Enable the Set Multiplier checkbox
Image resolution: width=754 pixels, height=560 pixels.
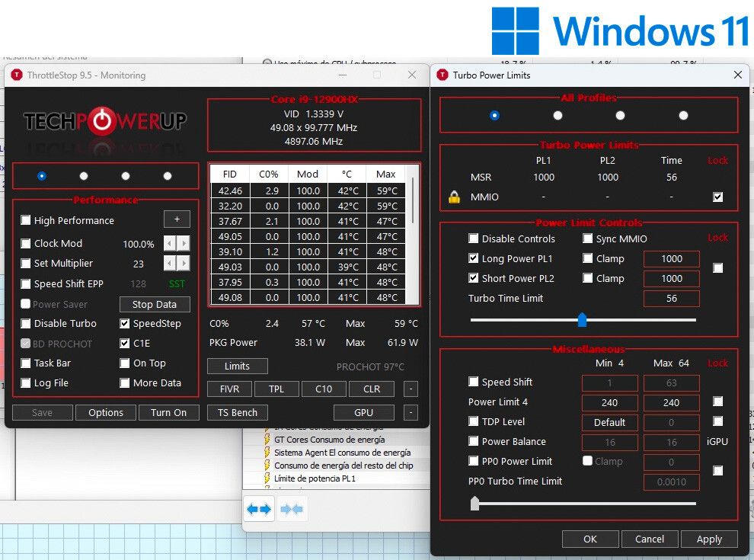coord(25,263)
